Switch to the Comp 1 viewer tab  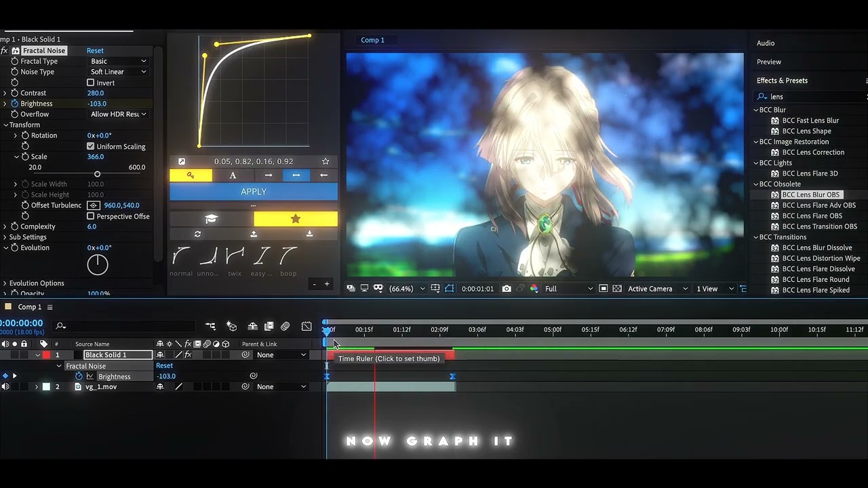(372, 40)
